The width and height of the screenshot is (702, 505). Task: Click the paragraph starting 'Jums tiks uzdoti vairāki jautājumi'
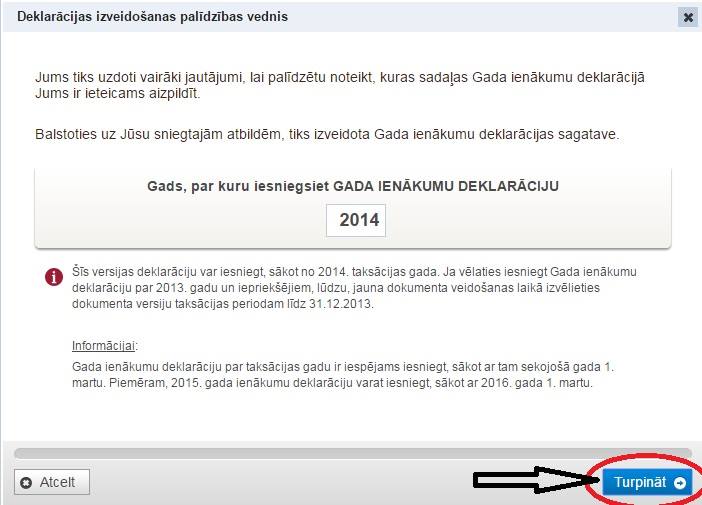340,85
